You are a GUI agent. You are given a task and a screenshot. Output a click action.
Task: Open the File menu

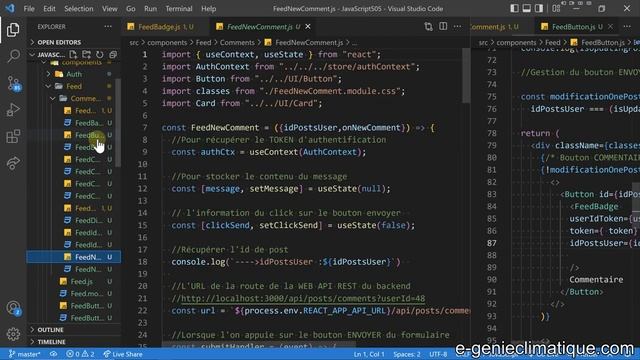(29, 9)
